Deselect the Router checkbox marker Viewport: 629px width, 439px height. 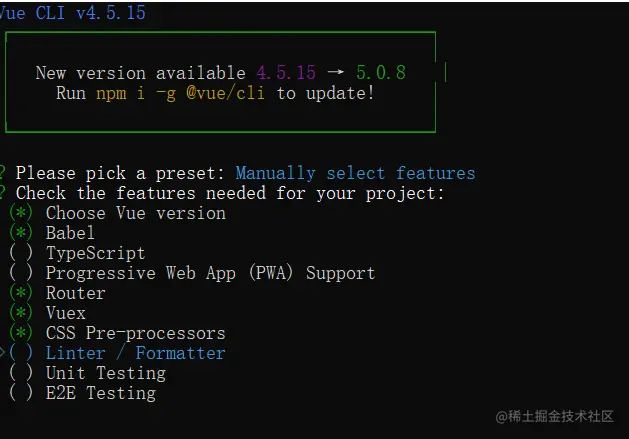point(20,293)
